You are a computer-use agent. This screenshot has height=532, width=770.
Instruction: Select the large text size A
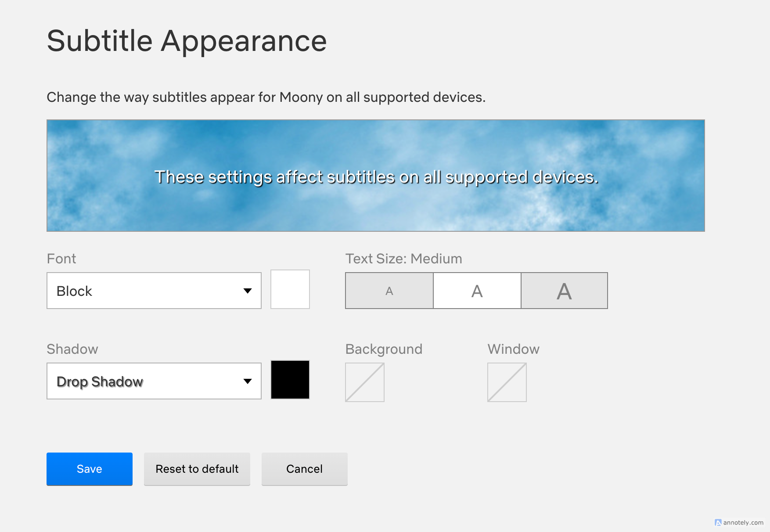565,291
